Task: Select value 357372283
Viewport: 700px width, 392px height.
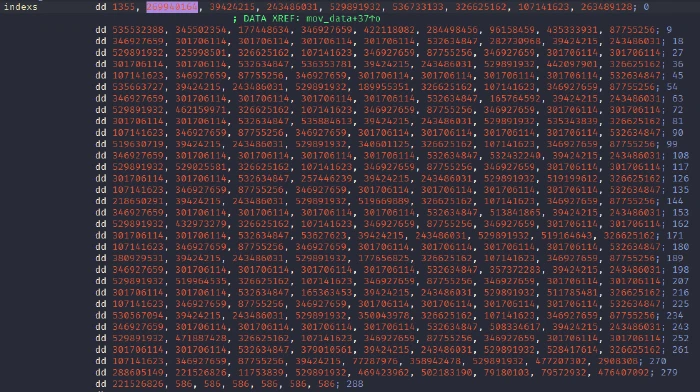Action: coord(515,270)
